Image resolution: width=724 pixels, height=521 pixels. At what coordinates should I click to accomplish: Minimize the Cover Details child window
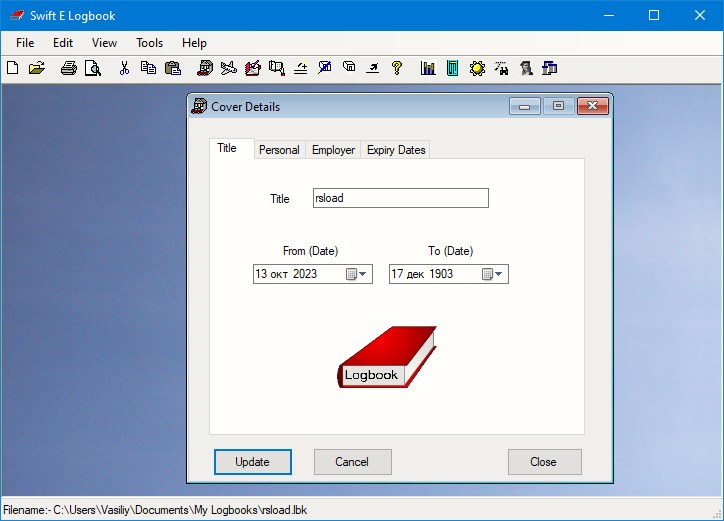coord(525,106)
